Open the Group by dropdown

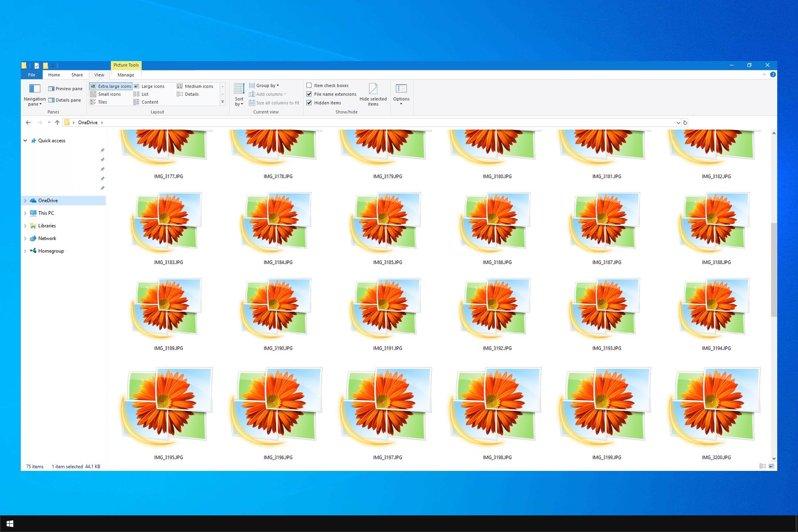pyautogui.click(x=264, y=85)
